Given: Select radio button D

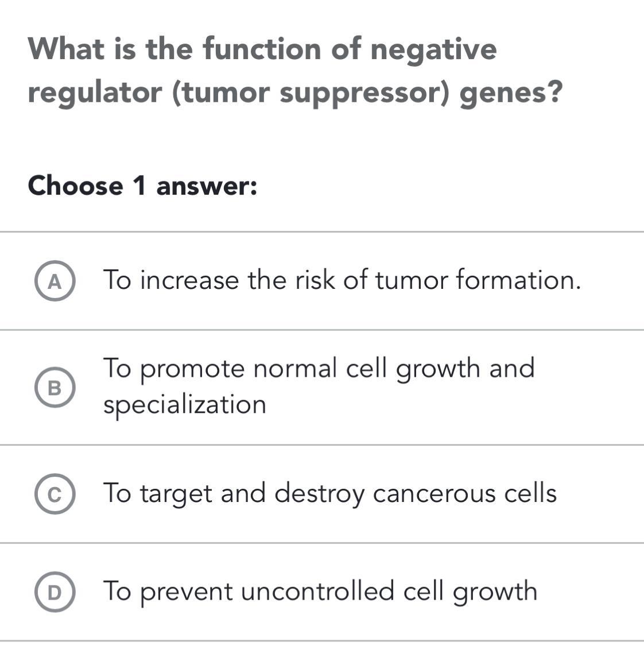Looking at the screenshot, I should coord(55,592).
